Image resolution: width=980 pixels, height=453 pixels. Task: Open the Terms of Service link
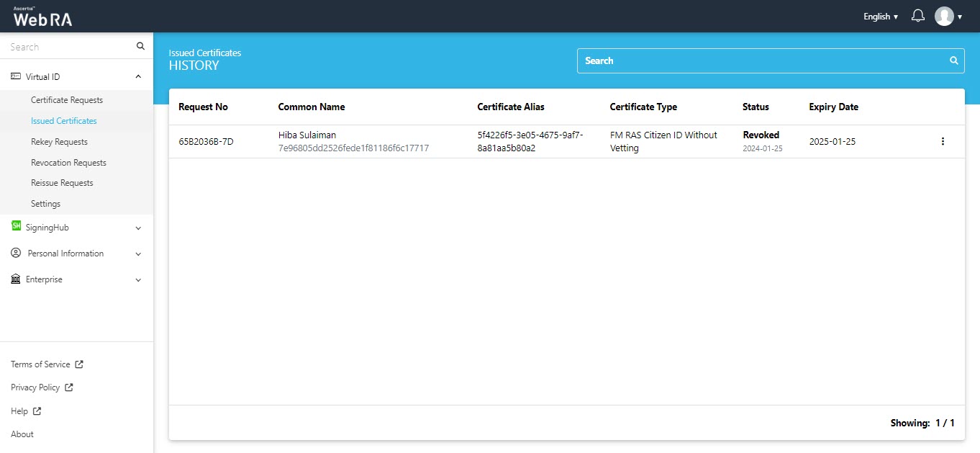(40, 364)
